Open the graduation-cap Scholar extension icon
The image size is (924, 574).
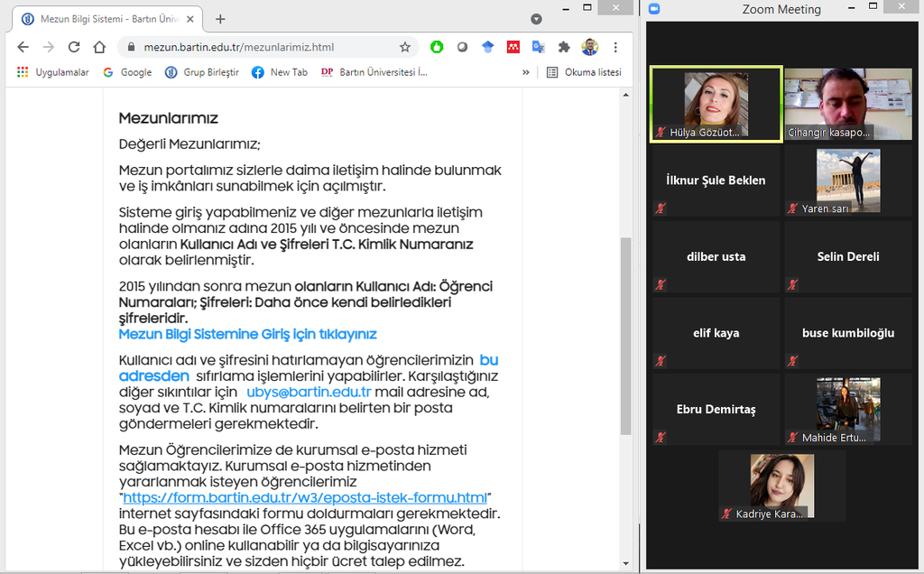pyautogui.click(x=487, y=47)
